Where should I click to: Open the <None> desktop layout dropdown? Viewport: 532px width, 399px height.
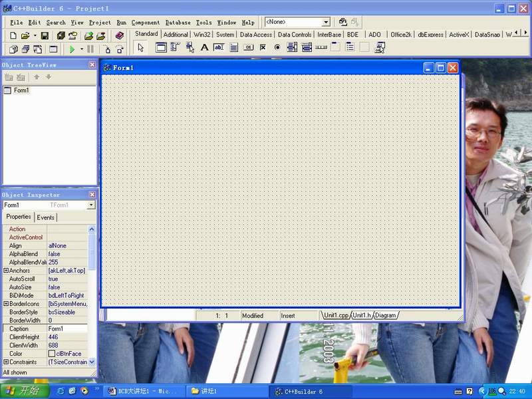coord(326,23)
